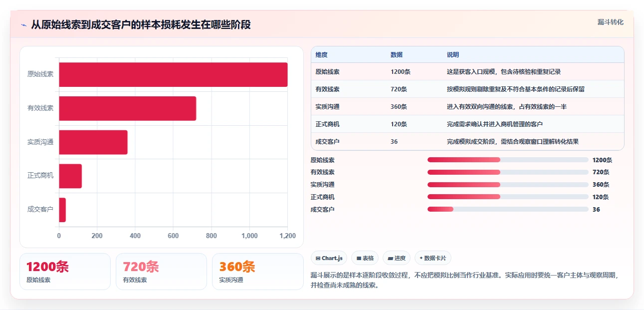Click the 成交客户 label in the progress list
This screenshot has height=310, width=644.
tap(322, 210)
